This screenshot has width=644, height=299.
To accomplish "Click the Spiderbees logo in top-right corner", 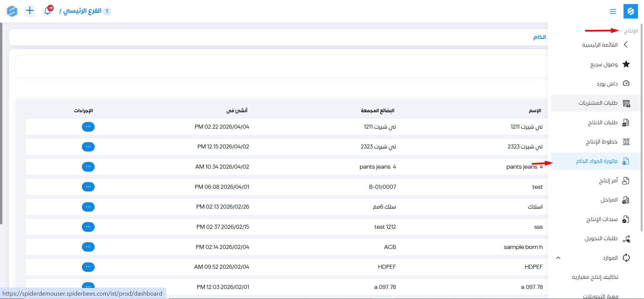I will 631,11.
